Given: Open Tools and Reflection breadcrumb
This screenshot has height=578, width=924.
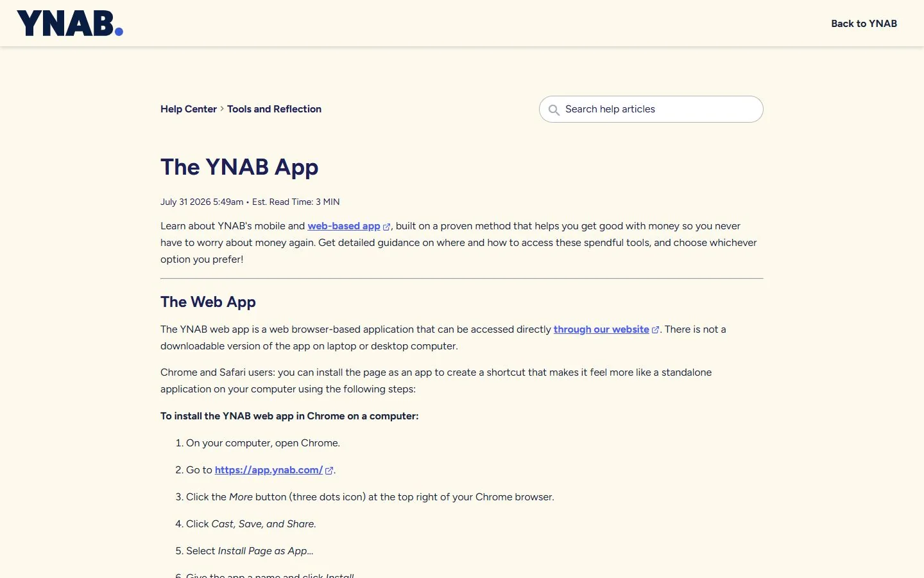Looking at the screenshot, I should [274, 109].
